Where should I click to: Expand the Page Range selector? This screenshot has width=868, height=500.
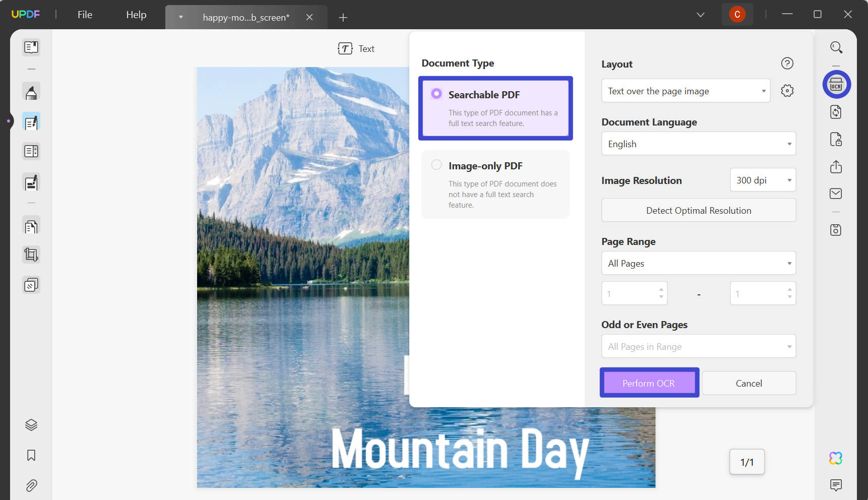(698, 263)
